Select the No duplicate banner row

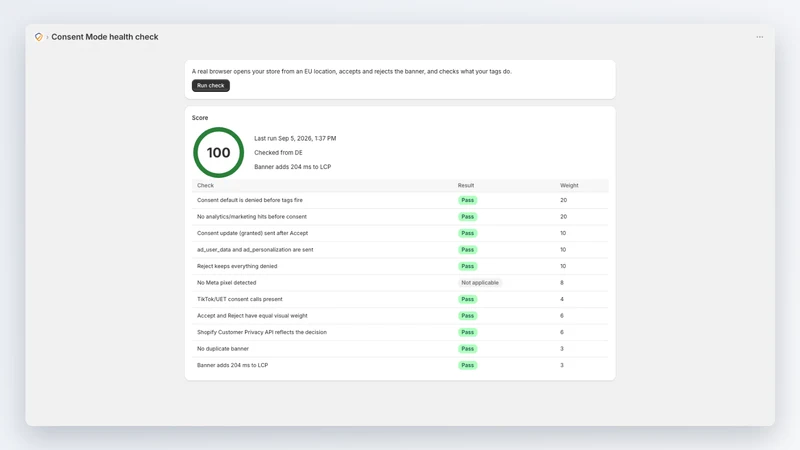point(400,348)
